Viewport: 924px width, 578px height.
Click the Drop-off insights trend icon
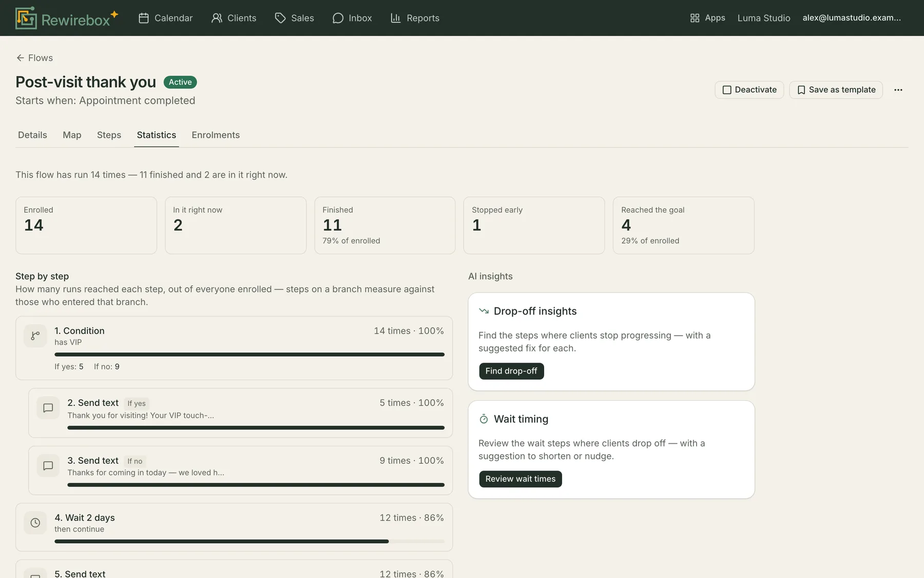[x=484, y=311]
